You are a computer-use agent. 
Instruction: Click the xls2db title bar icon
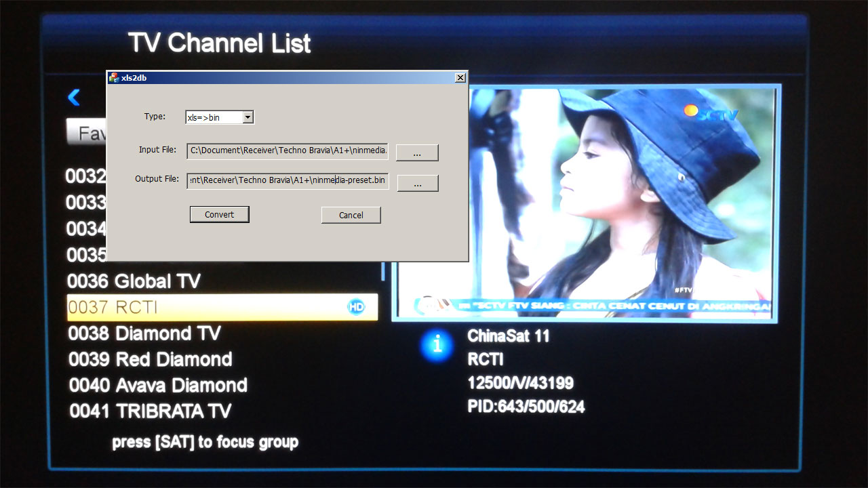click(x=114, y=78)
